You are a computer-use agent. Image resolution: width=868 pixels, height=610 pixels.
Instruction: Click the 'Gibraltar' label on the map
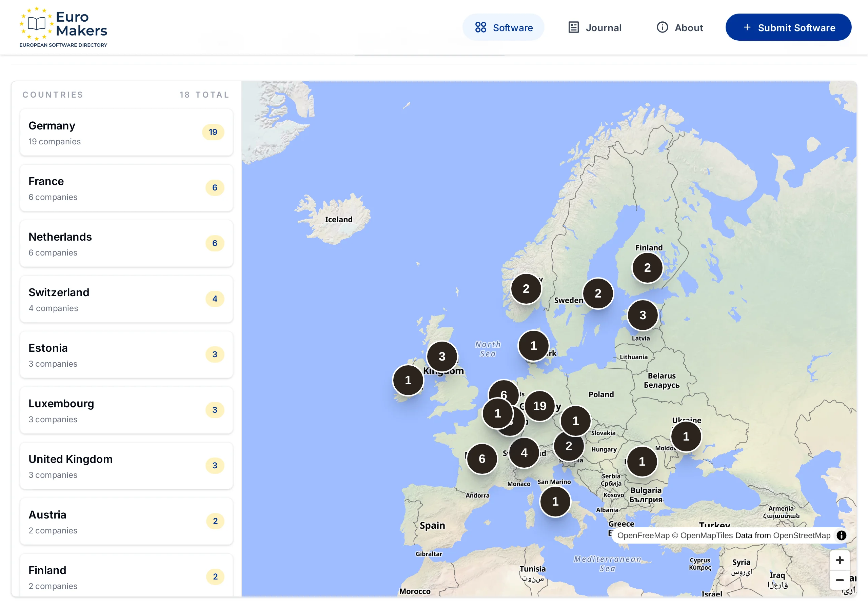click(429, 554)
